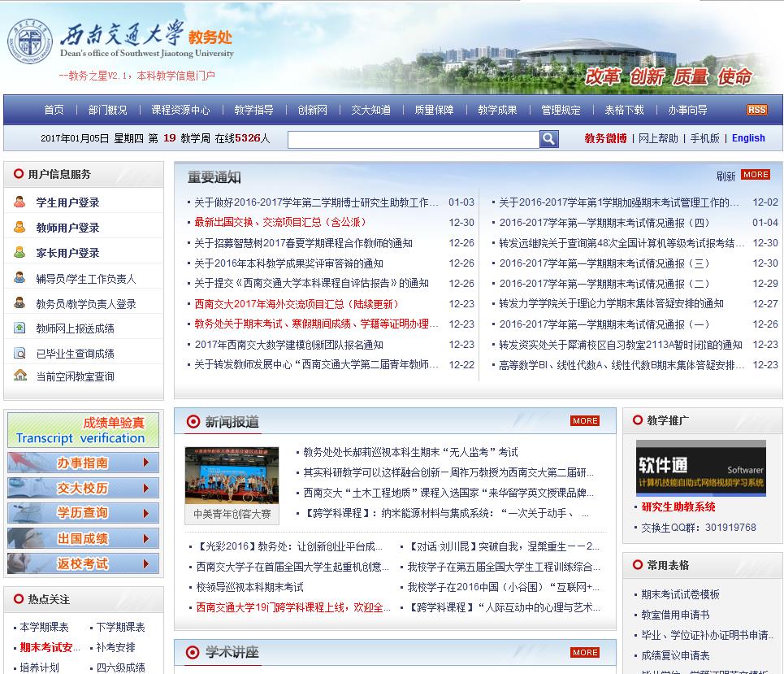Open 成绩复议申请表 form link
Image resolution: width=784 pixels, height=674 pixels.
(675, 655)
